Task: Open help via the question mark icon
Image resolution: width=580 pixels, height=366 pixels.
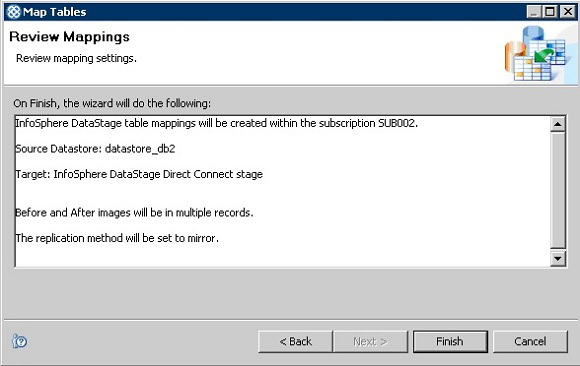Action: 19,341
